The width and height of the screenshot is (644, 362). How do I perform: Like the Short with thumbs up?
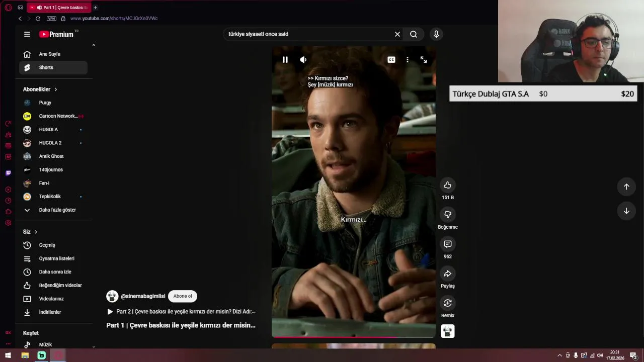[448, 185]
